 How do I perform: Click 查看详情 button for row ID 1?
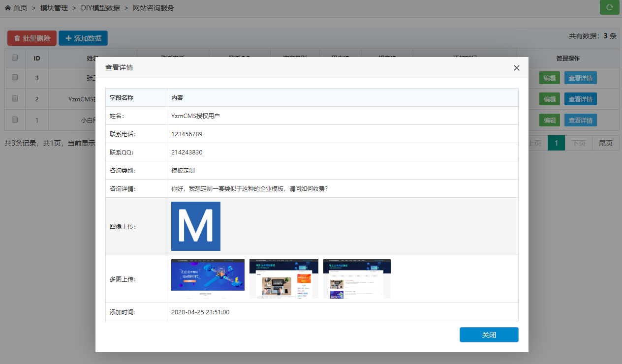pos(580,120)
